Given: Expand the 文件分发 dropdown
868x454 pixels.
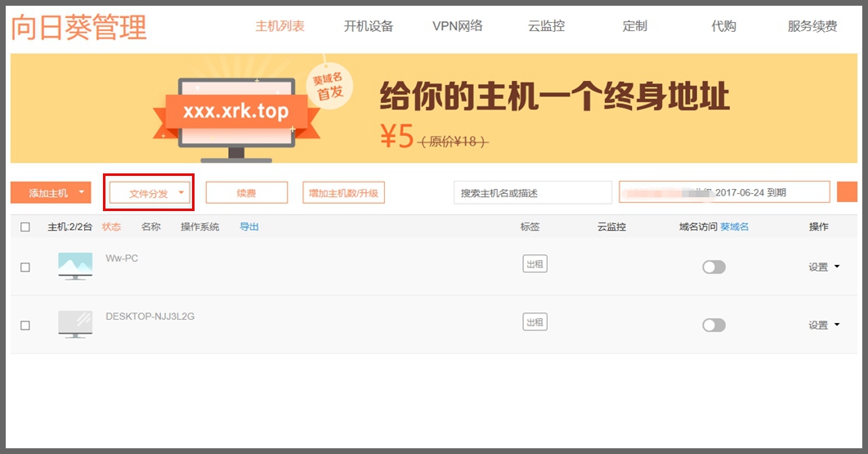Looking at the screenshot, I should (x=150, y=193).
